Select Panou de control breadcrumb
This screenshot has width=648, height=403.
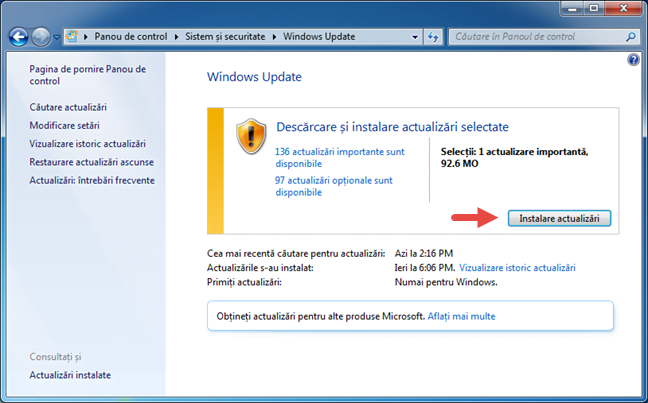[x=131, y=36]
